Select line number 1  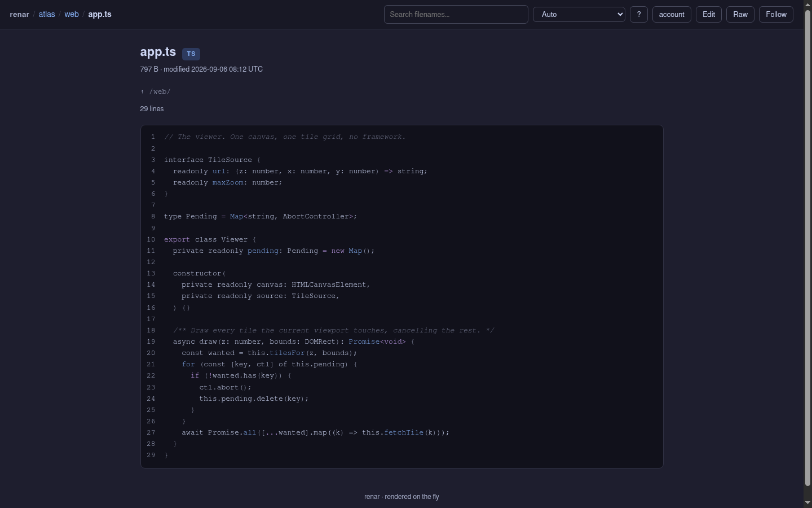[152, 137]
